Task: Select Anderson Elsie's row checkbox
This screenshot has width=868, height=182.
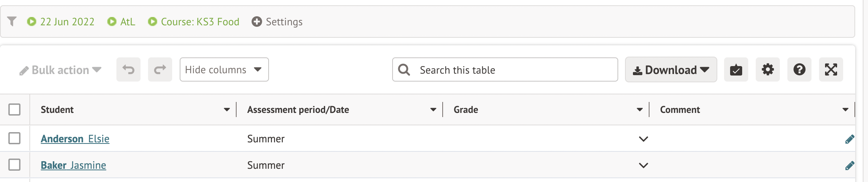Action: pyautogui.click(x=14, y=138)
